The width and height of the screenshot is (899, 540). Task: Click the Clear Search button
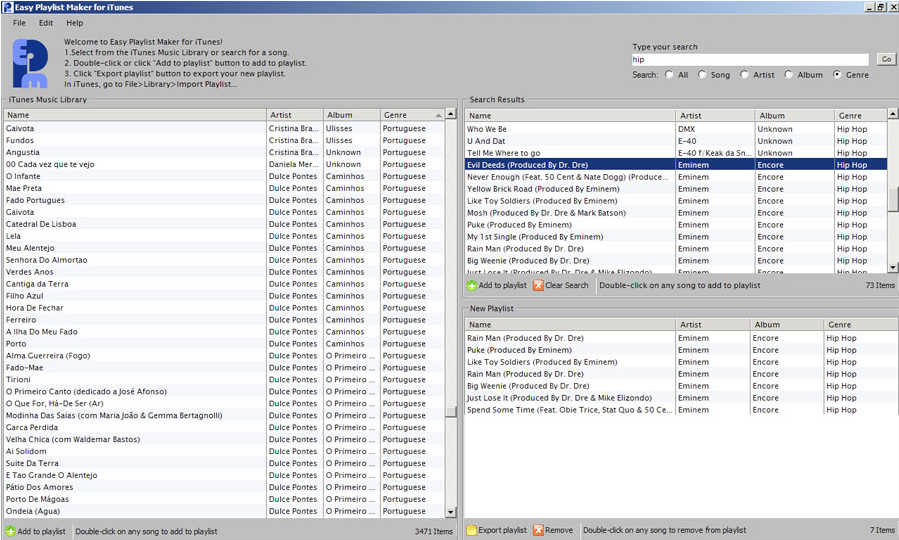(561, 285)
